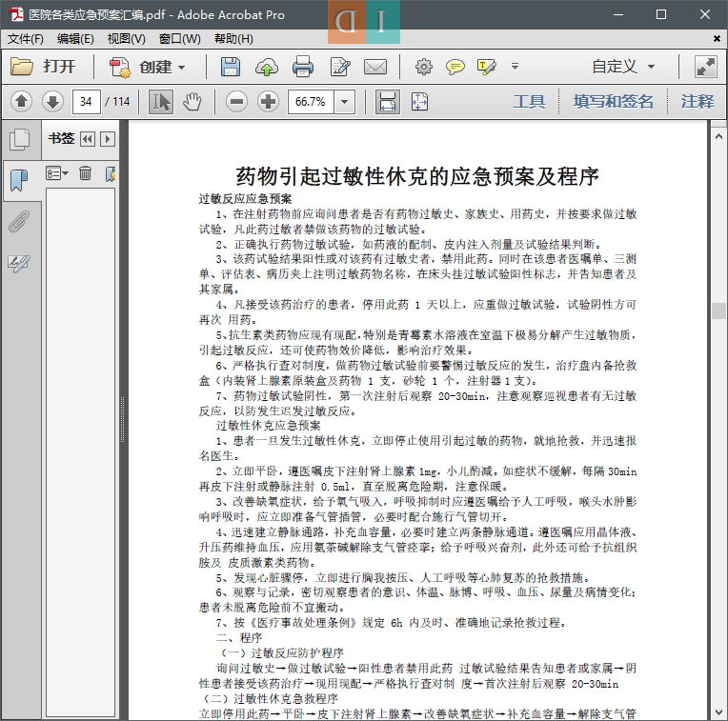Image resolution: width=728 pixels, height=721 pixels.
Task: Zoom out with minus button
Action: 236,102
